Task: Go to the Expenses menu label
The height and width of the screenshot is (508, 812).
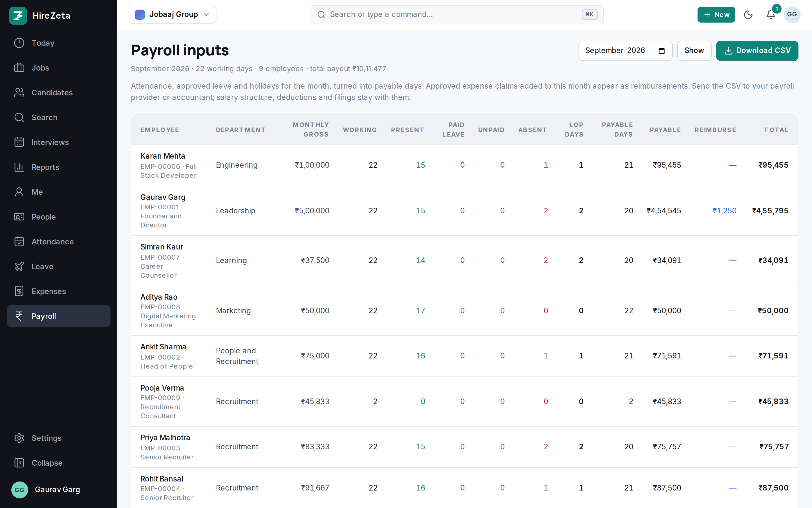Action: coord(49,291)
